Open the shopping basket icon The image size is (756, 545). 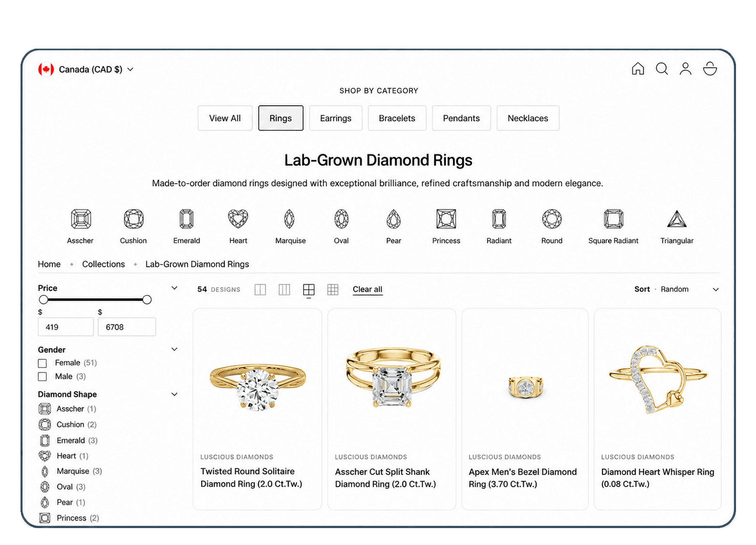tap(710, 69)
